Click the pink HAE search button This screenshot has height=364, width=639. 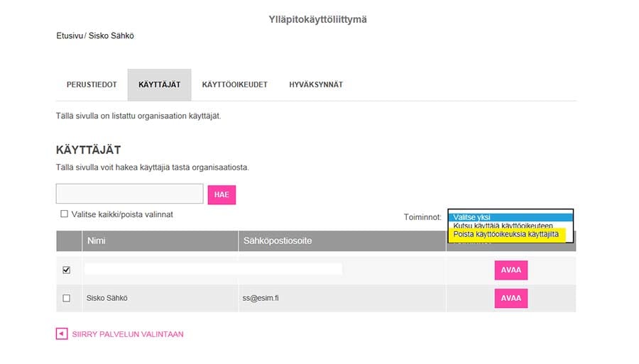point(222,194)
